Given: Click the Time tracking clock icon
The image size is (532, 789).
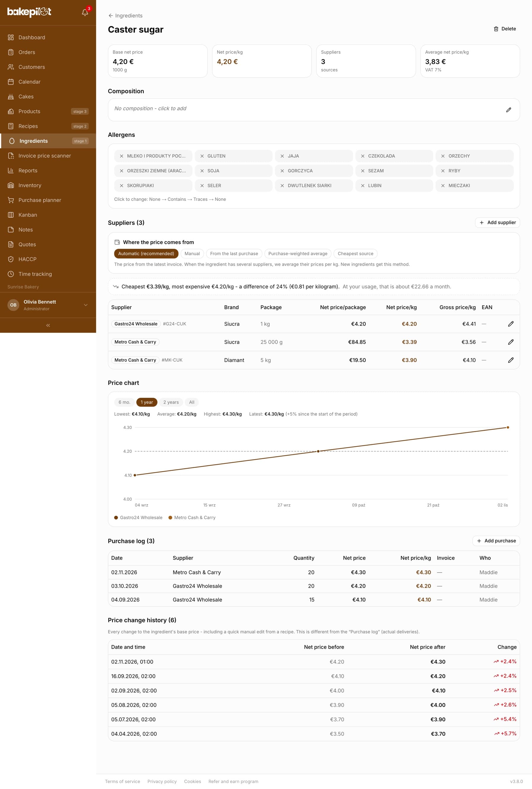Looking at the screenshot, I should point(11,274).
